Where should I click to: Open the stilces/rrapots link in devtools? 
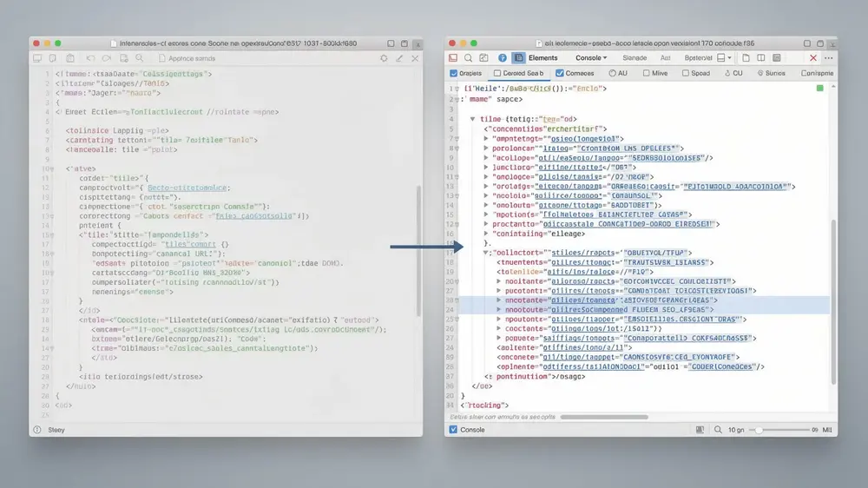point(583,253)
